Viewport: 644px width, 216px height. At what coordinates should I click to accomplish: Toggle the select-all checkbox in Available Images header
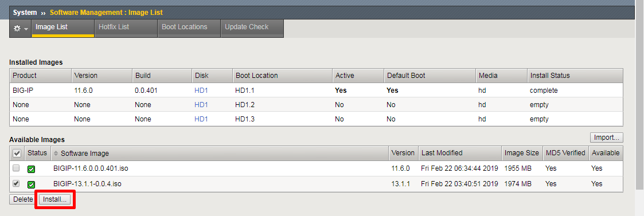[x=17, y=153]
